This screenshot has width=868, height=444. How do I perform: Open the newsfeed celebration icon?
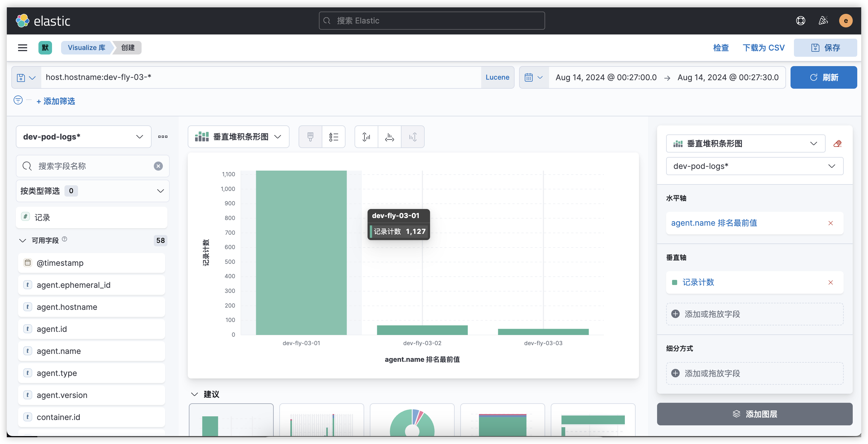[823, 21]
